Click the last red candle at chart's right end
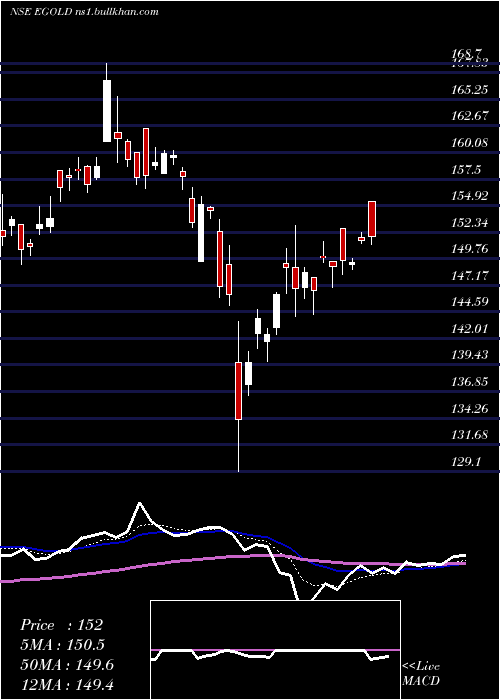 coord(372,219)
